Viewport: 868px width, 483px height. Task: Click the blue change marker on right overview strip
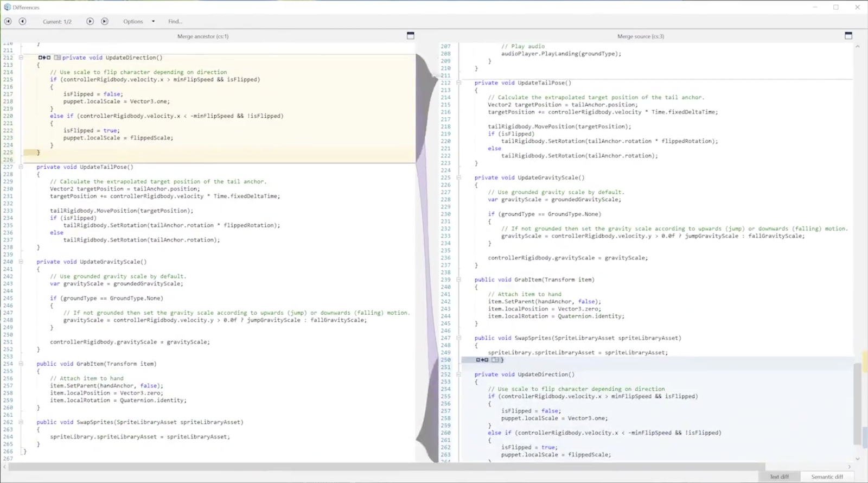pyautogui.click(x=865, y=437)
